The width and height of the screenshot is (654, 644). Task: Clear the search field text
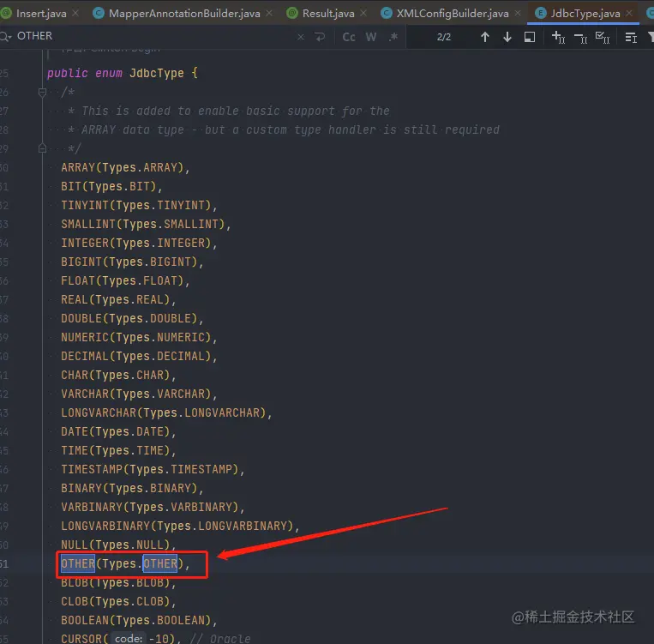(x=301, y=37)
